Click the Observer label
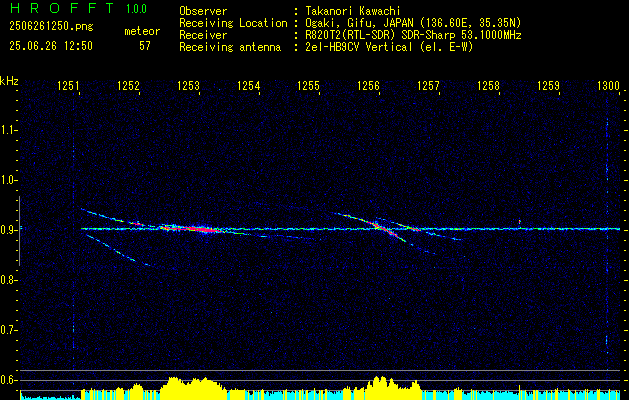This screenshot has width=629, height=400. coord(203,11)
